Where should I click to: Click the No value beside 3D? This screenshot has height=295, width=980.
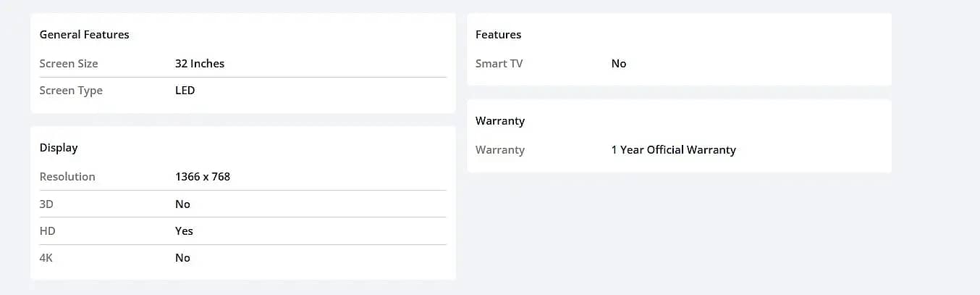coord(182,204)
